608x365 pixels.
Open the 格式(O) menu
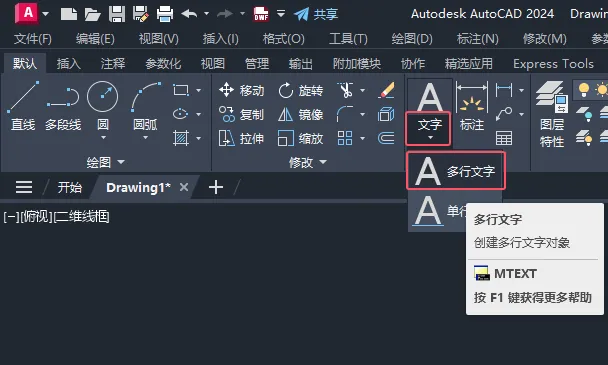284,39
